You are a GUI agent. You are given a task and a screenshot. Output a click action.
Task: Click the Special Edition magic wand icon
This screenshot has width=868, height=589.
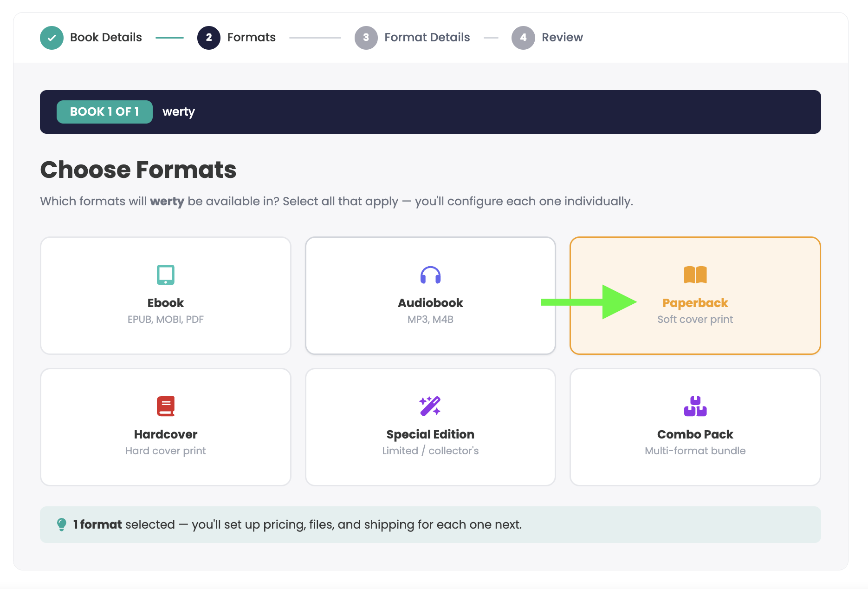click(x=430, y=406)
